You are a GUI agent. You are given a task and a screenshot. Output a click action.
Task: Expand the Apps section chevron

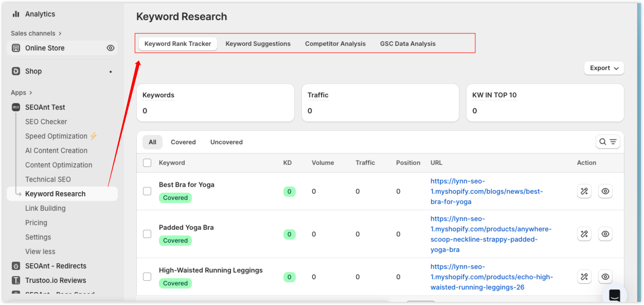pyautogui.click(x=31, y=93)
